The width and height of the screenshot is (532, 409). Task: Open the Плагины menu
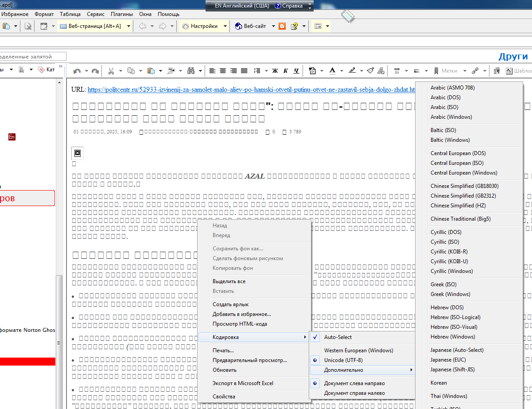[x=121, y=14]
